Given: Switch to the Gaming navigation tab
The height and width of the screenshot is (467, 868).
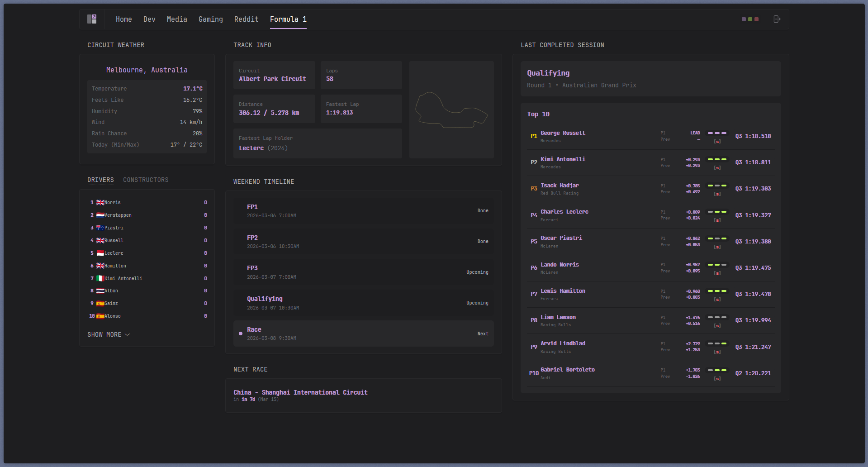Looking at the screenshot, I should (x=210, y=19).
